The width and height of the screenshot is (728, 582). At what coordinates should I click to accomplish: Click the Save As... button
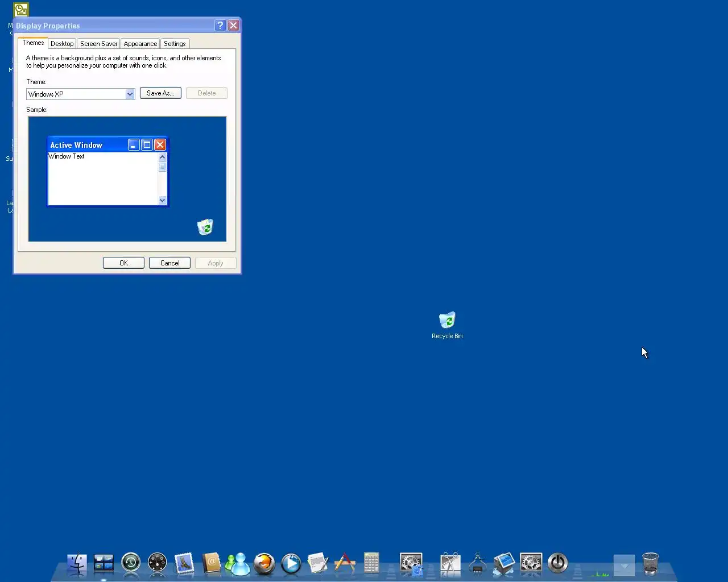pos(160,93)
